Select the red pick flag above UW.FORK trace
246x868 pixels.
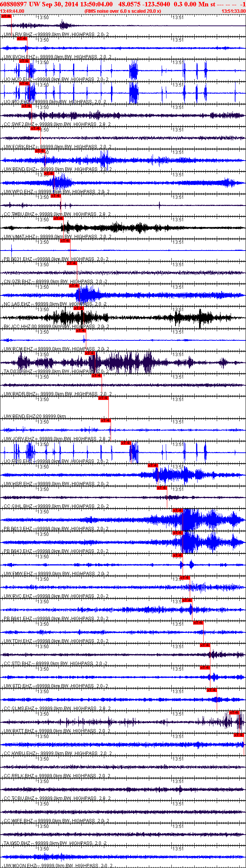click(x=36, y=128)
